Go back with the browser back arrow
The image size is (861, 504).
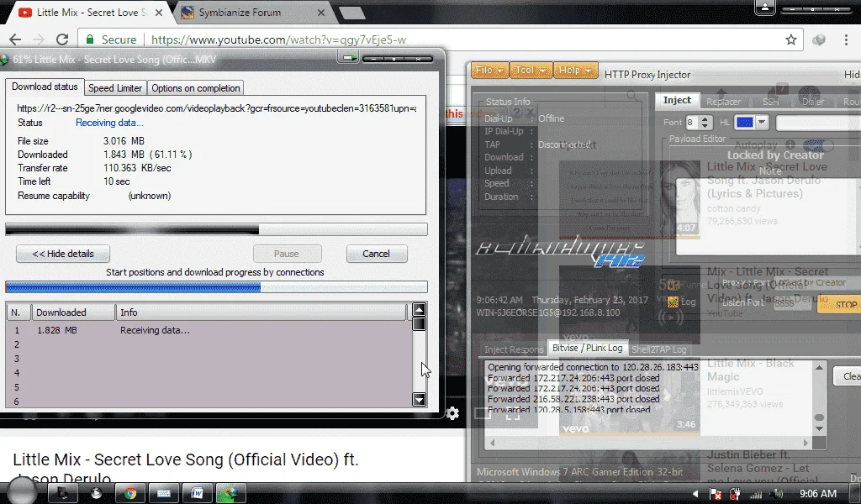click(x=15, y=39)
